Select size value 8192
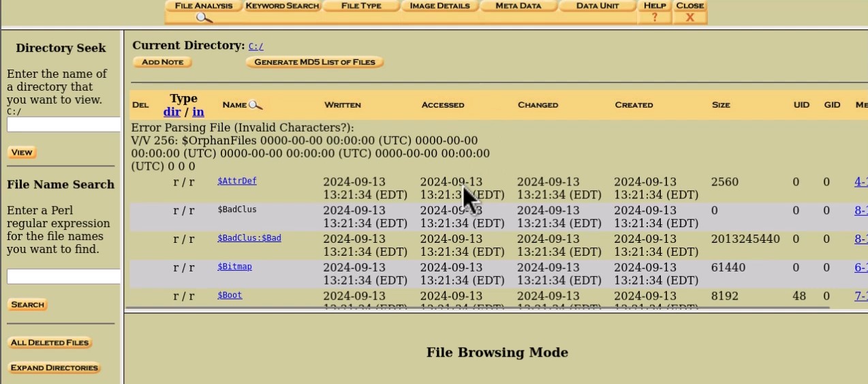This screenshot has height=384, width=868. tap(724, 296)
